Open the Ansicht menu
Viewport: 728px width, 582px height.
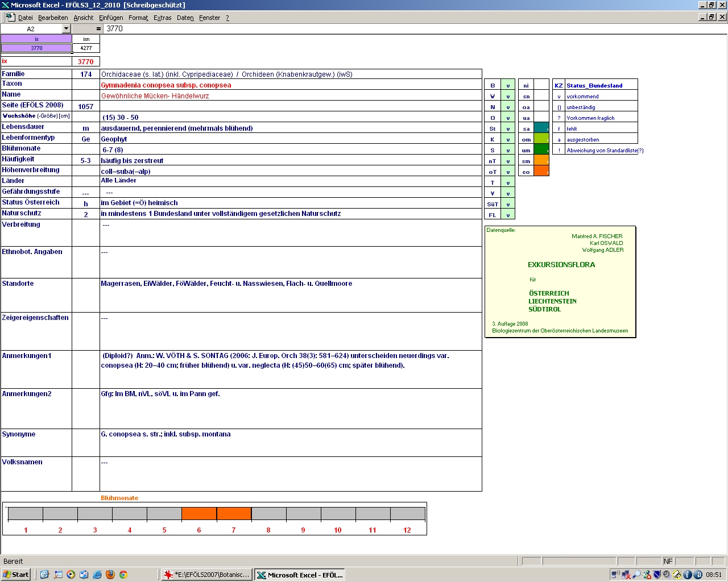[x=84, y=18]
